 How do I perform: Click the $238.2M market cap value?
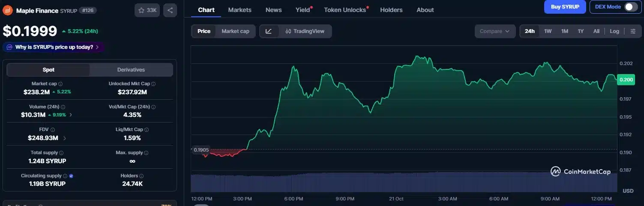[x=36, y=92]
